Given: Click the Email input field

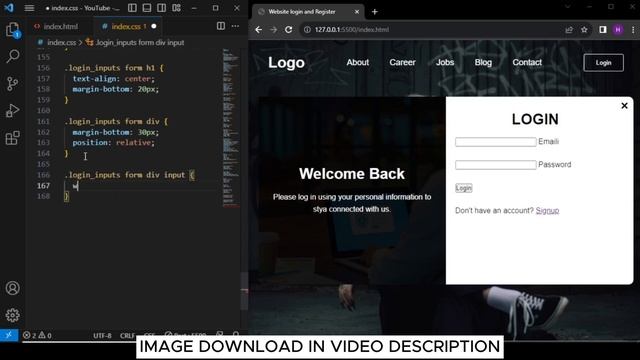Looking at the screenshot, I should pyautogui.click(x=496, y=142).
